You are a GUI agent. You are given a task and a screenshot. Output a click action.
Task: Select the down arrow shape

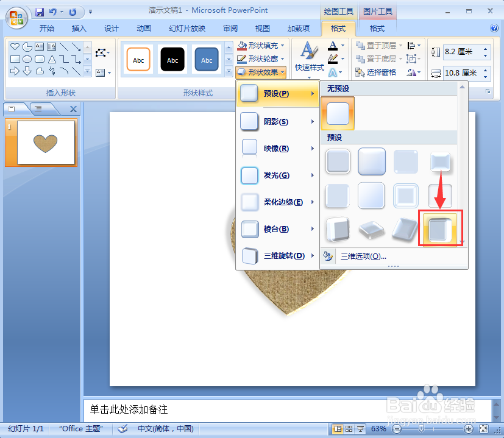pos(27,71)
